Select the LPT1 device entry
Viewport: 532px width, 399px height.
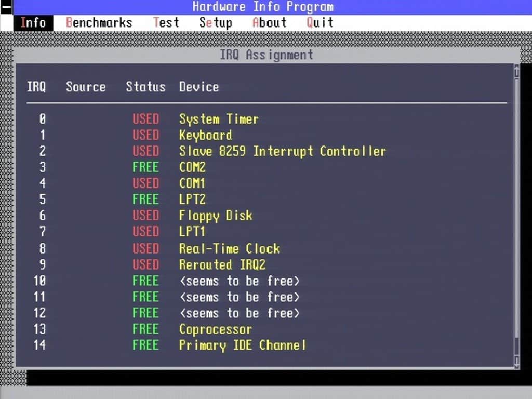coord(192,232)
